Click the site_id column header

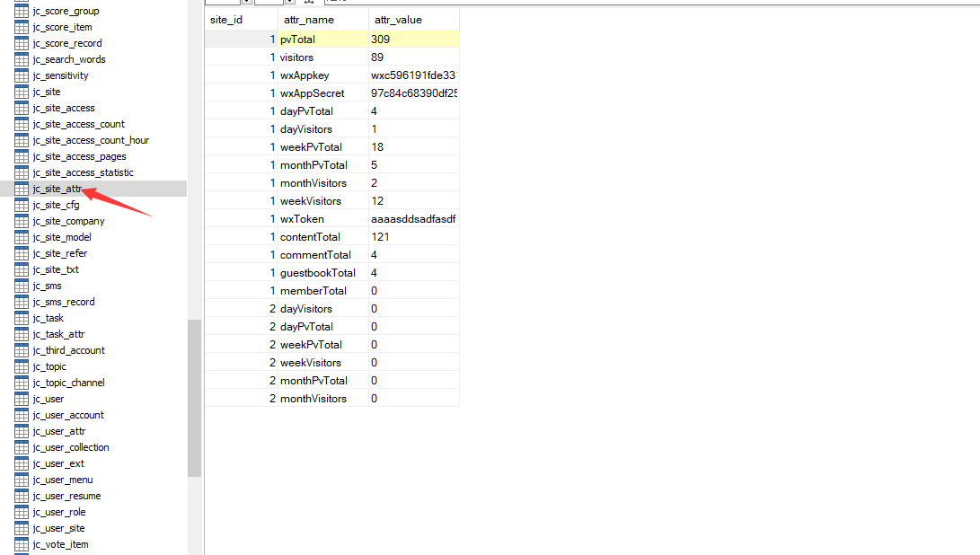(x=242, y=20)
